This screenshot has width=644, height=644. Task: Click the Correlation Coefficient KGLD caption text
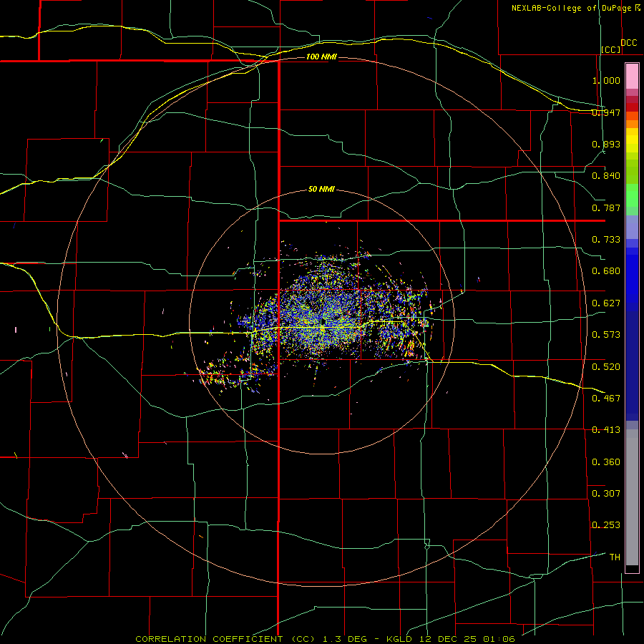[x=325, y=639]
